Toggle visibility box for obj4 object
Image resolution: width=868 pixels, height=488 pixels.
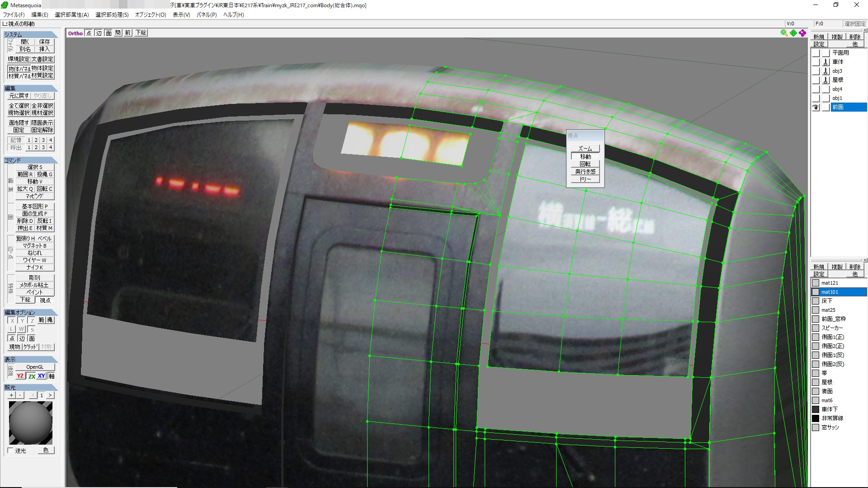pos(816,89)
